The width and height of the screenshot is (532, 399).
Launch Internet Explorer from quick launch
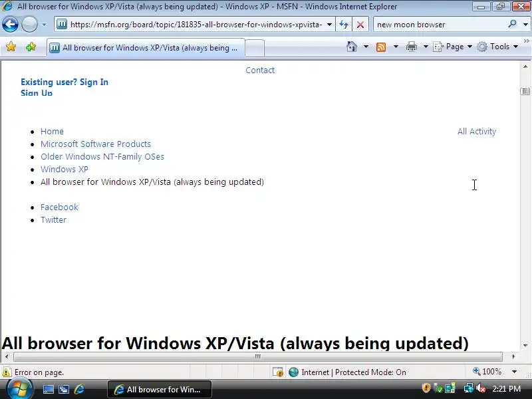pyautogui.click(x=79, y=389)
